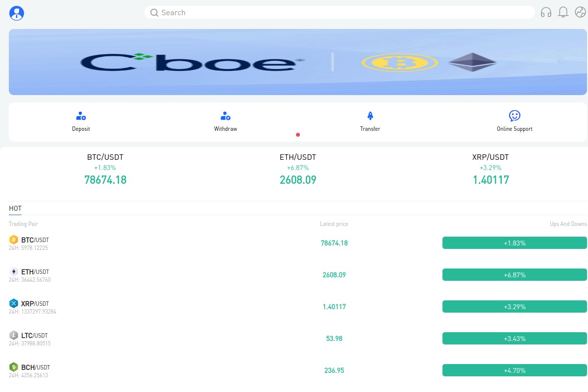The image size is (588, 392).
Task: Click the Transfer rocket icon
Action: coord(370,116)
